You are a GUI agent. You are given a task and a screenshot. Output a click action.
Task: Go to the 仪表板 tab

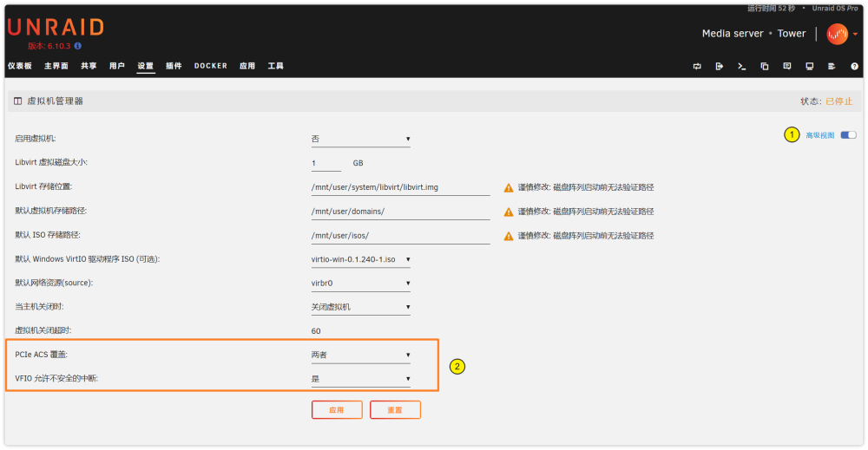[x=20, y=66]
